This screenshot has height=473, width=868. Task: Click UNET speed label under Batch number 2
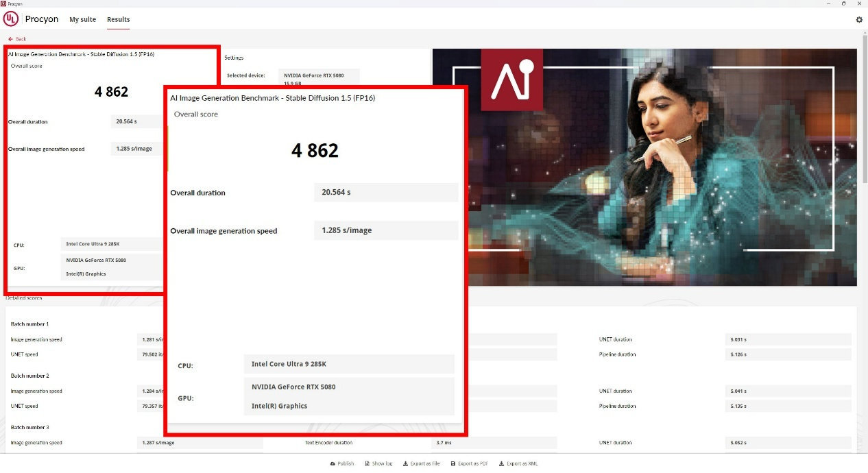24,406
